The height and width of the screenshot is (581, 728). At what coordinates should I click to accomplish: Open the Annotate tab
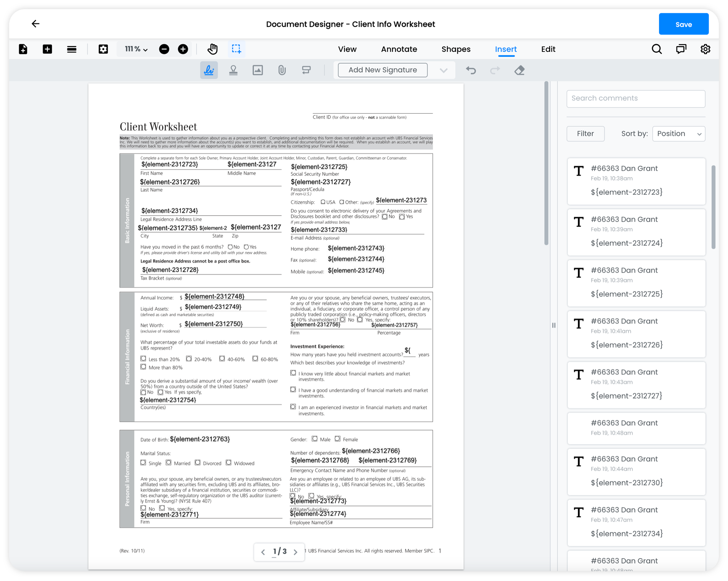[x=399, y=49]
